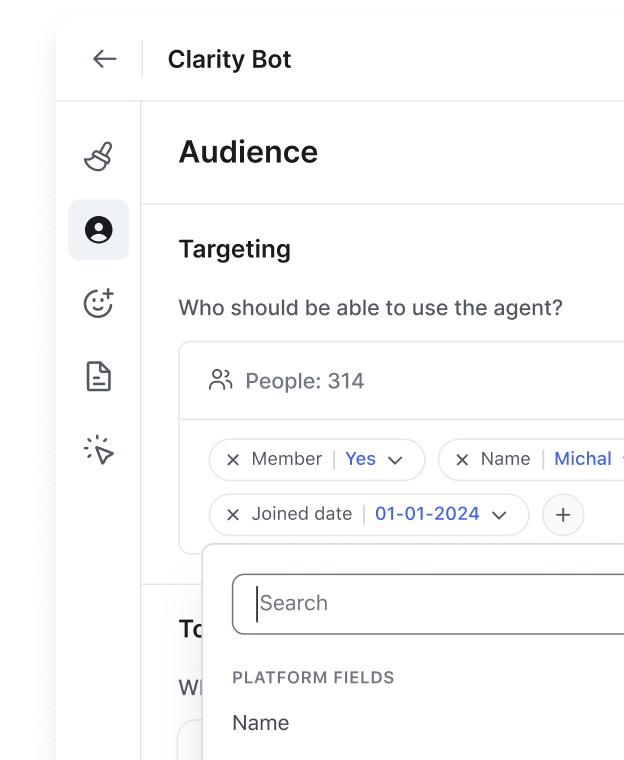This screenshot has width=624, height=760.
Task: Select the cursor click icon in sidebar
Action: (x=98, y=451)
